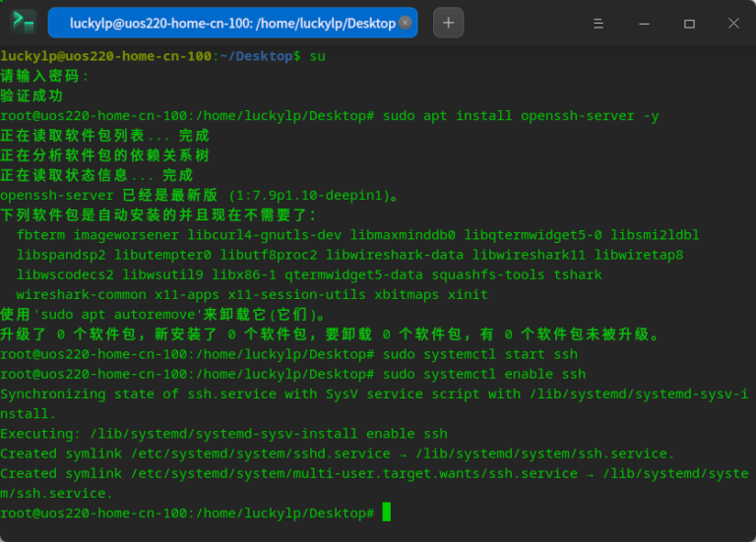This screenshot has height=542, width=756.
Task: Open the hamburger main menu
Action: pos(599,23)
